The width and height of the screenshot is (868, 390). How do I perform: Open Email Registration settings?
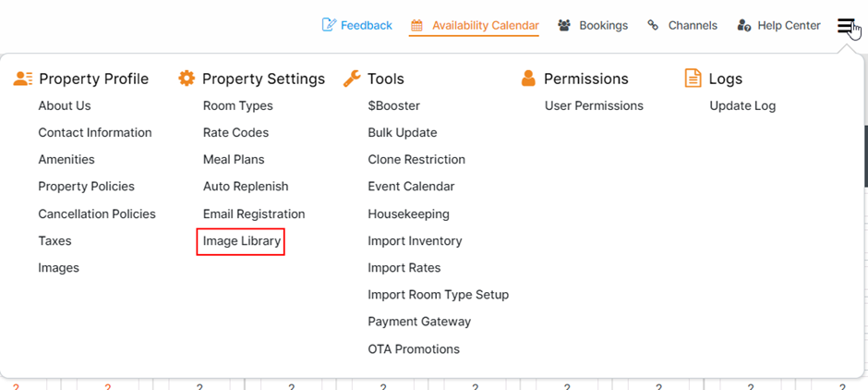pyautogui.click(x=254, y=213)
